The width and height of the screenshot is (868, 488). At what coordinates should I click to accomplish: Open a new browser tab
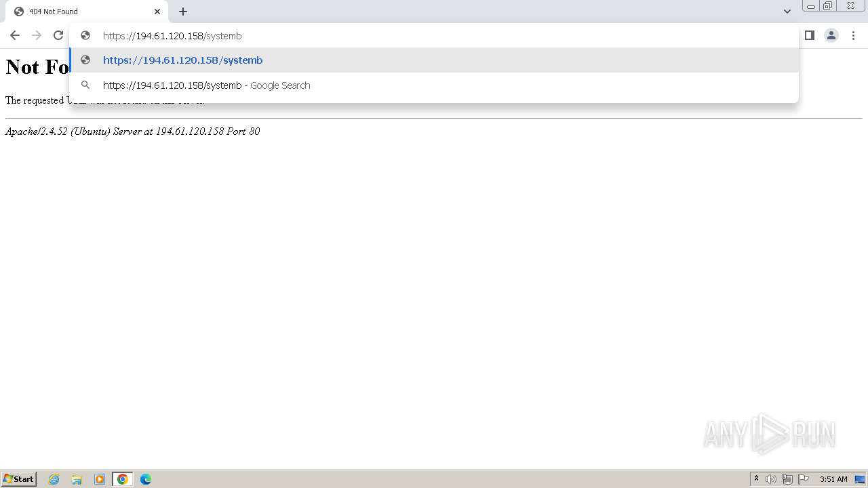click(x=183, y=12)
